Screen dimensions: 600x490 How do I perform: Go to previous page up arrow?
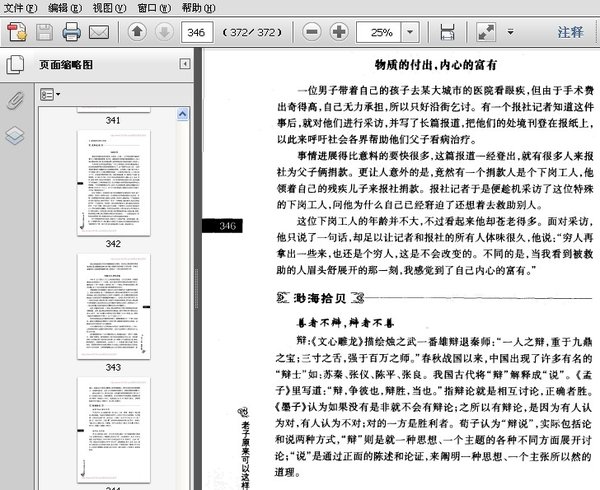click(137, 32)
